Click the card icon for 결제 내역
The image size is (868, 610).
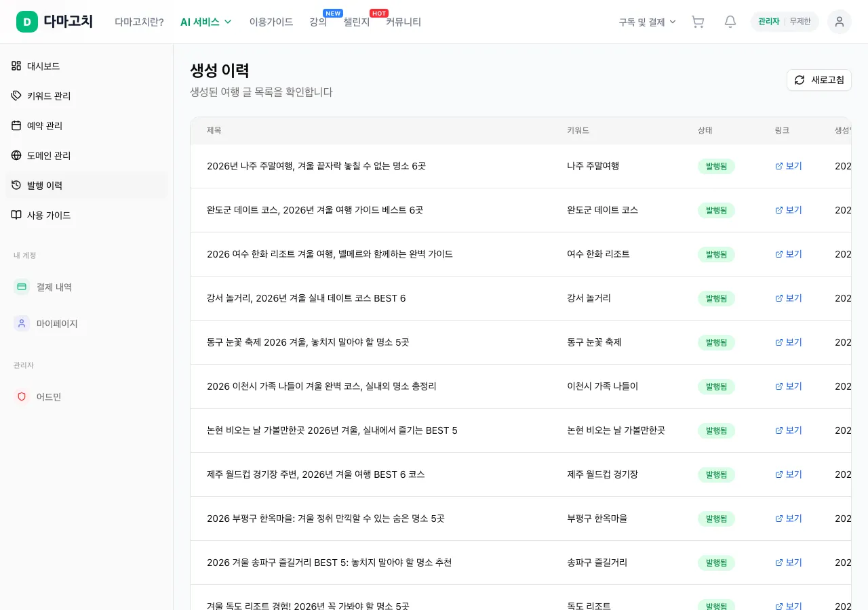(22, 287)
